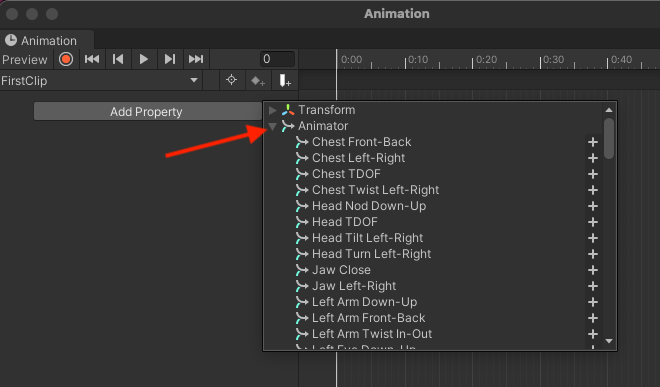The height and width of the screenshot is (387, 660).
Task: Add the Left Arm Twist In-Out property
Action: click(x=593, y=334)
